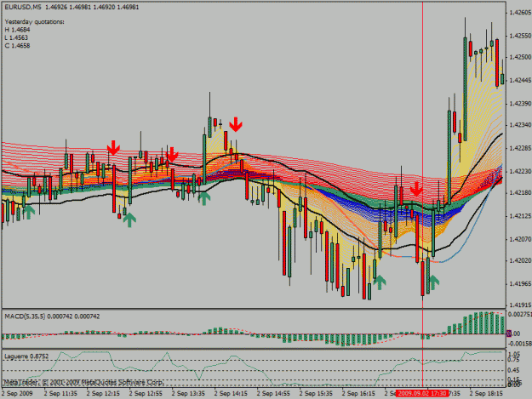Select the Laguerre 0.8752 indicator label
Image resolution: width=532 pixels, height=399 pixels.
click(x=26, y=356)
